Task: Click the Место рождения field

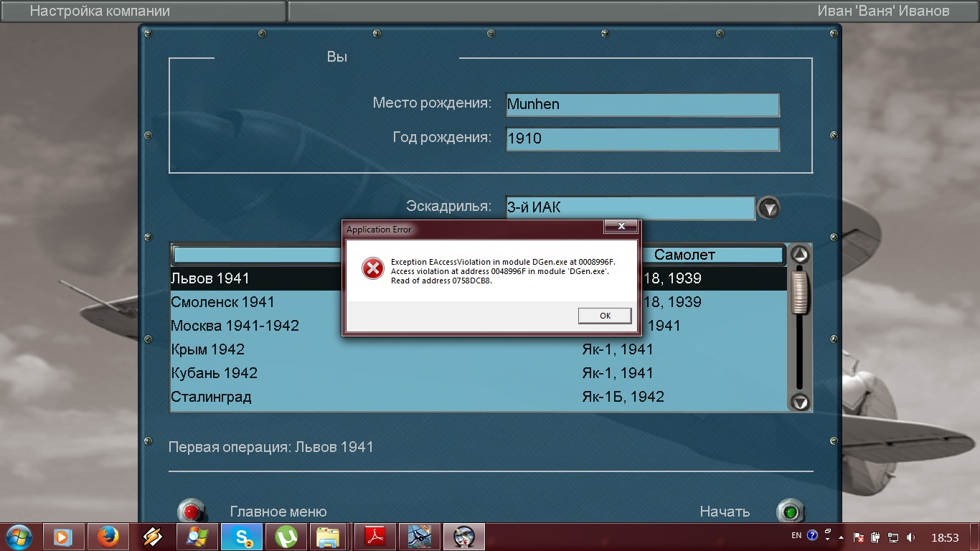Action: coord(642,104)
